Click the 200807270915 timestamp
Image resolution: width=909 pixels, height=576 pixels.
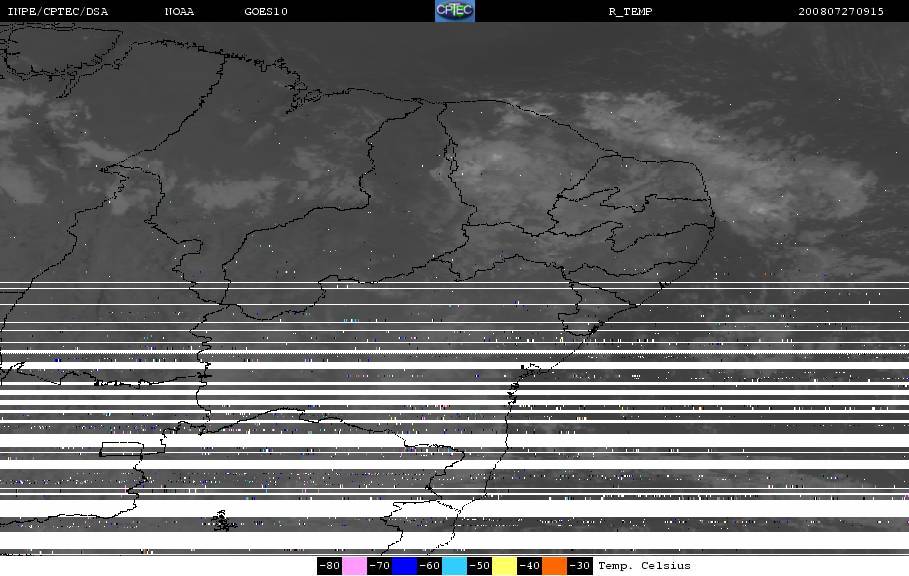841,12
